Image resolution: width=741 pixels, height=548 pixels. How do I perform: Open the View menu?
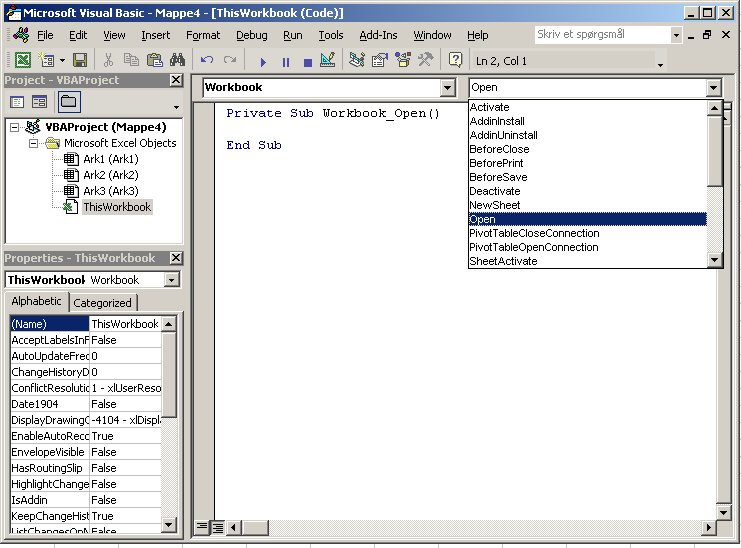114,35
